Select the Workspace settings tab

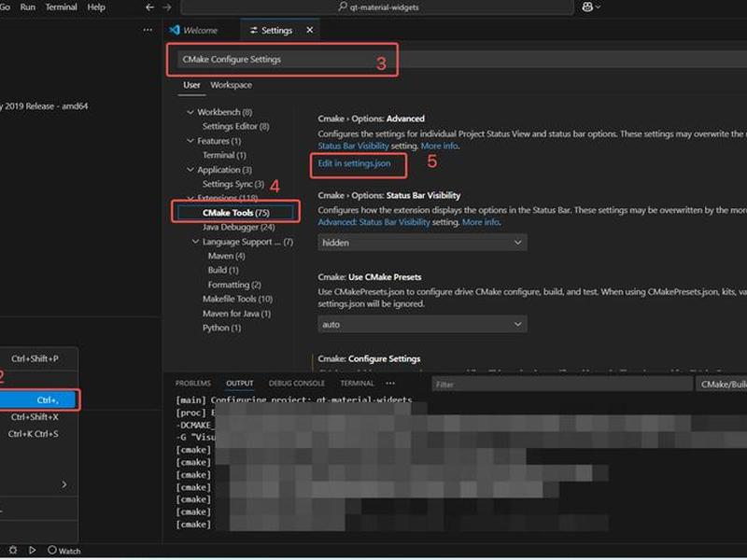[231, 85]
